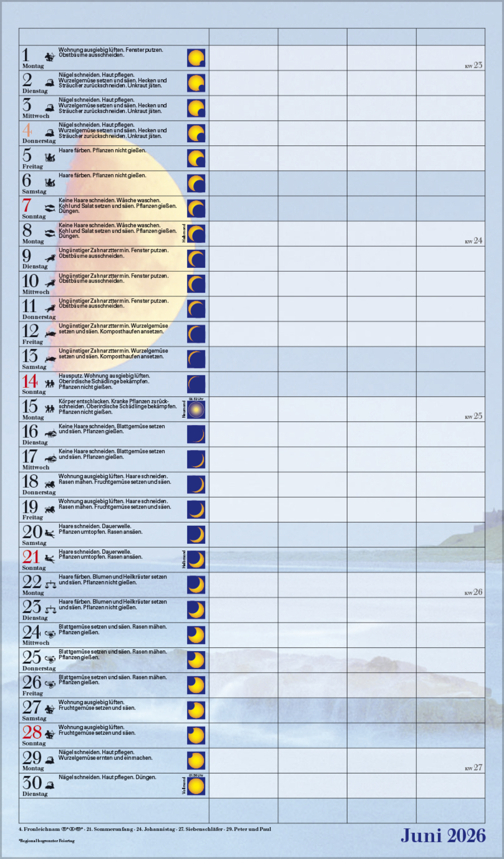Click the orange holiday date 4
This screenshot has height=859, width=504.
coord(27,130)
